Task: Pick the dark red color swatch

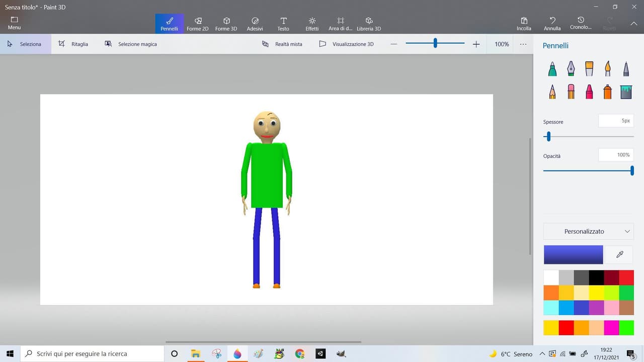Action: point(611,278)
